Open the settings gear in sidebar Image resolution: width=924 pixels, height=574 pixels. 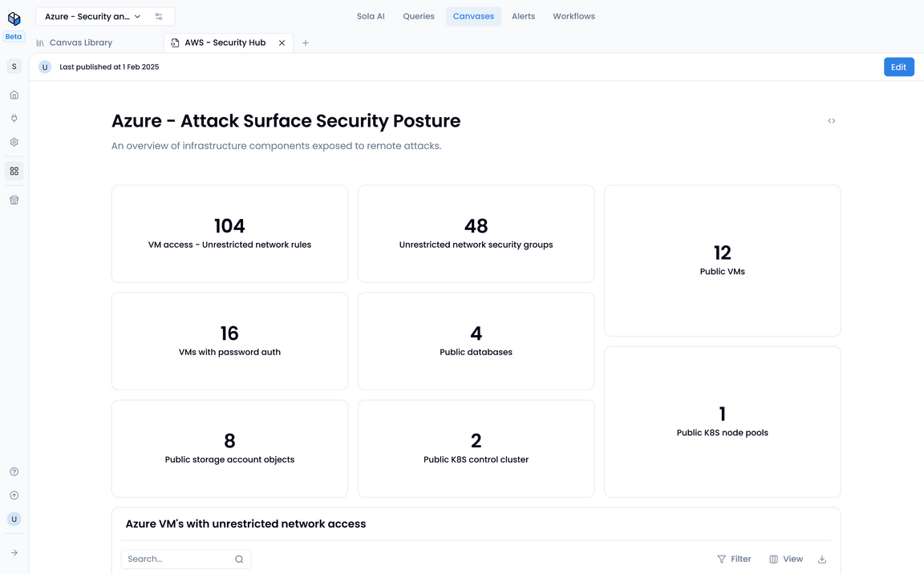pos(14,142)
